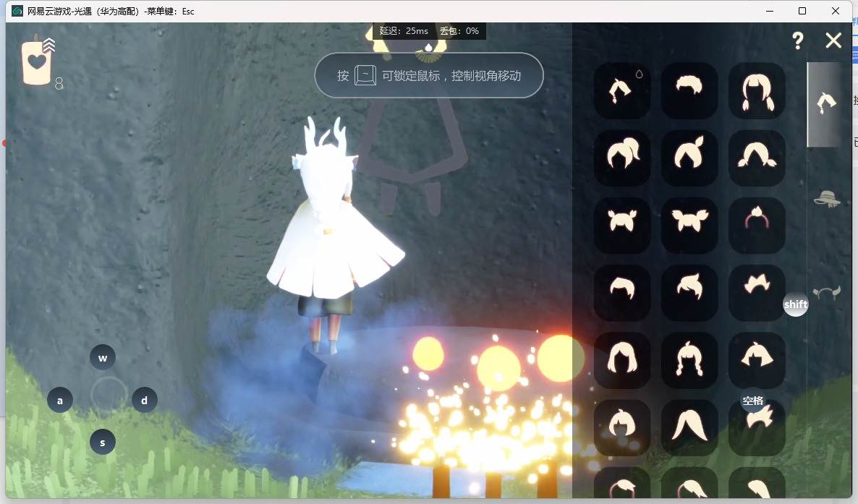This screenshot has width=858, height=504.
Task: Choose the swept-up cowlick hairstyle
Action: pos(689,293)
